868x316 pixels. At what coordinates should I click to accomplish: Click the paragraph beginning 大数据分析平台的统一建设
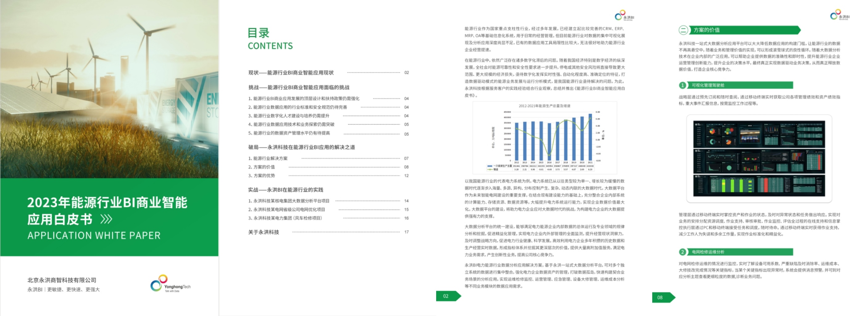[545, 240]
